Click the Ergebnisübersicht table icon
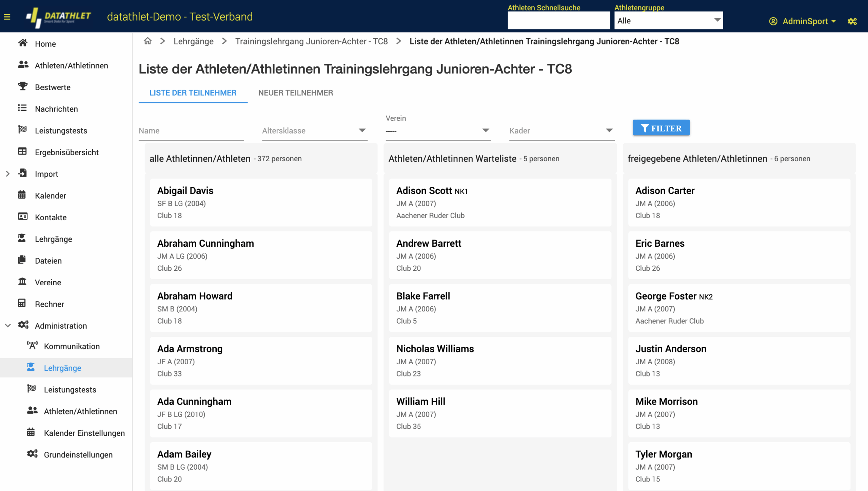Image resolution: width=868 pixels, height=491 pixels. (x=22, y=151)
